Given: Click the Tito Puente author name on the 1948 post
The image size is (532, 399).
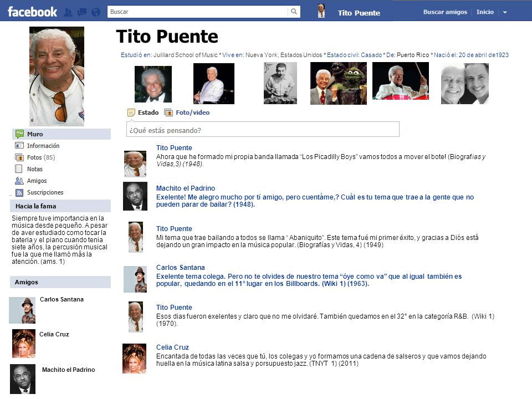Looking at the screenshot, I should coord(174,148).
